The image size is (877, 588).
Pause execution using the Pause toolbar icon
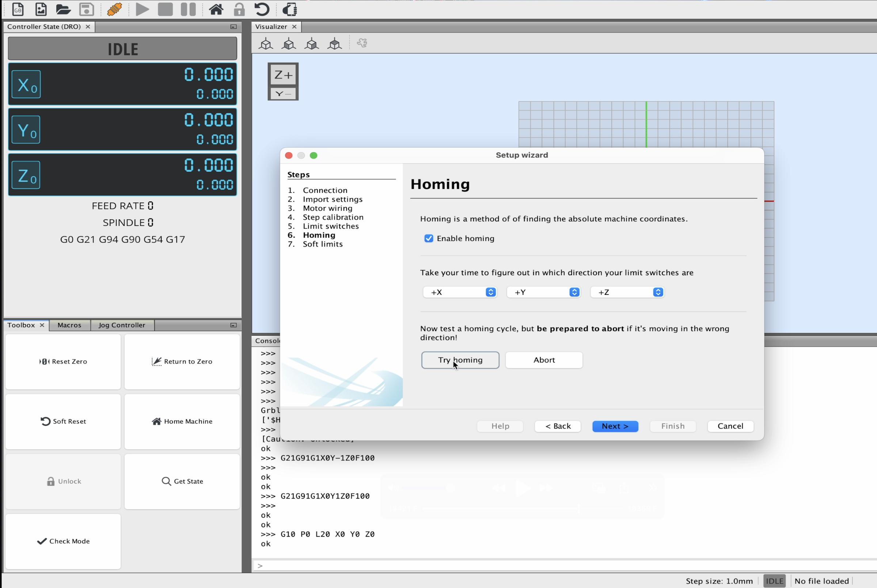tap(188, 10)
